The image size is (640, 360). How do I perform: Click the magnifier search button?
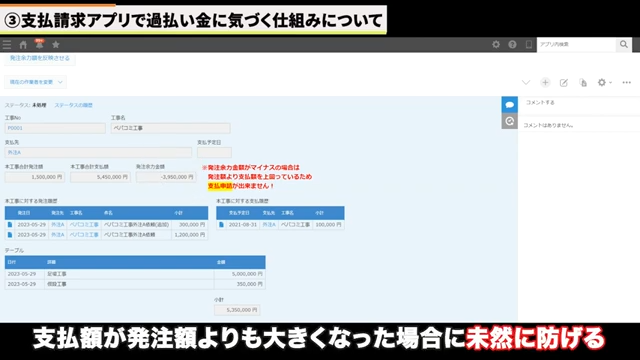[x=624, y=44]
